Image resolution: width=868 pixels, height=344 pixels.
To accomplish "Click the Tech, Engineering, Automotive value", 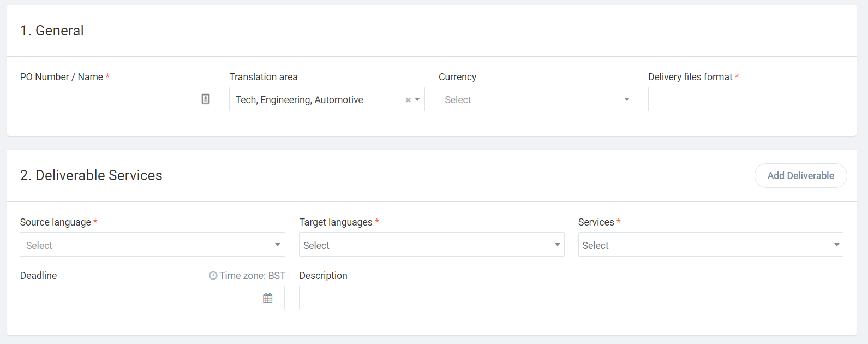I will pyautogui.click(x=299, y=100).
